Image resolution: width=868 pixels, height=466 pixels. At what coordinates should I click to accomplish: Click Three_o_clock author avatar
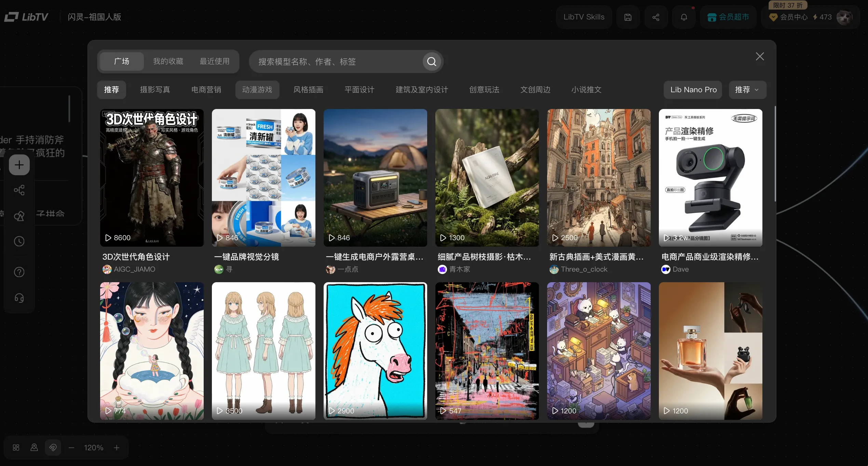(554, 269)
